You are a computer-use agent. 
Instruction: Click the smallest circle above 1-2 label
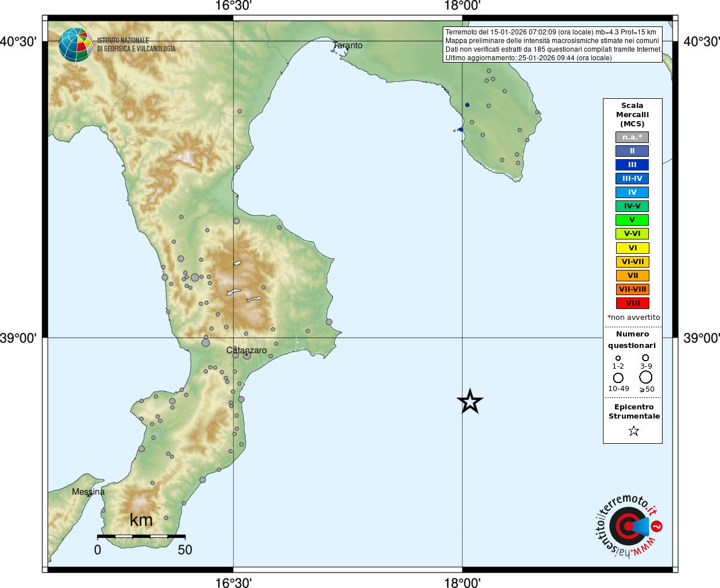click(x=618, y=358)
